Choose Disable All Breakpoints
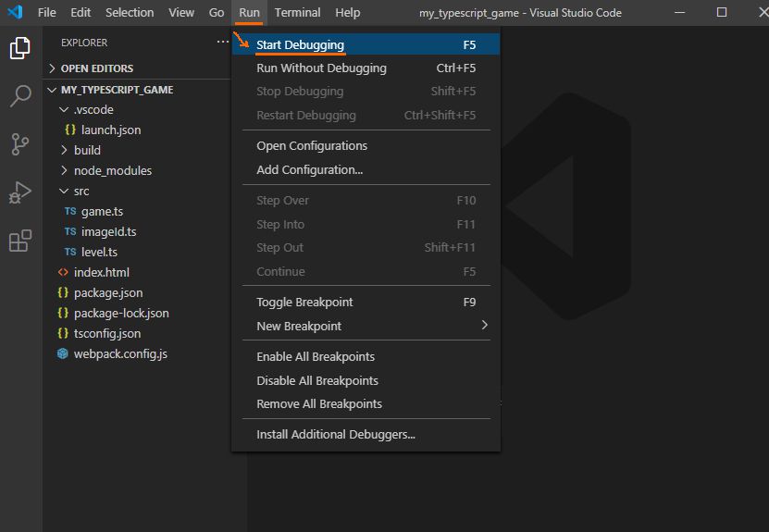The height and width of the screenshot is (532, 769). pos(317,380)
